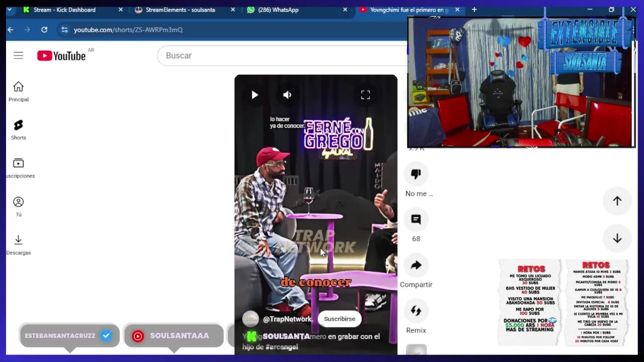Click the browser forward arrow
Image resolution: width=644 pixels, height=362 pixels.
(27, 30)
